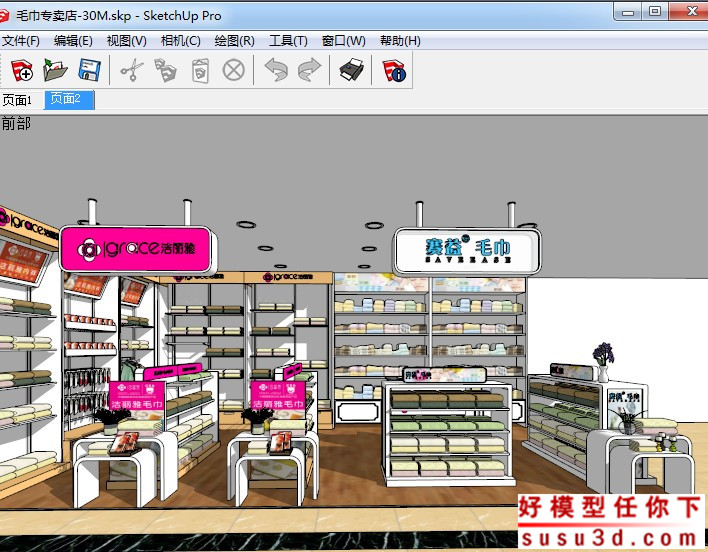Undo the last action with the left arrow
708x552 pixels.
(276, 70)
